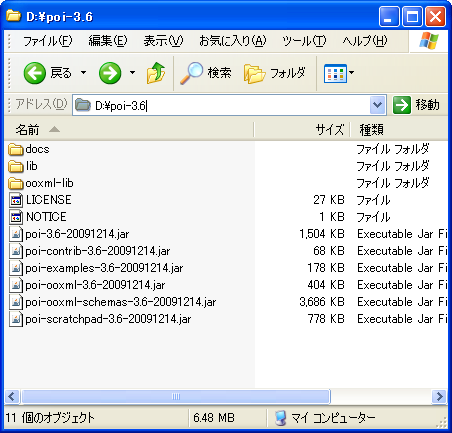Click the poi-ooxml-3.6-20091214.jar file icon

[16, 285]
